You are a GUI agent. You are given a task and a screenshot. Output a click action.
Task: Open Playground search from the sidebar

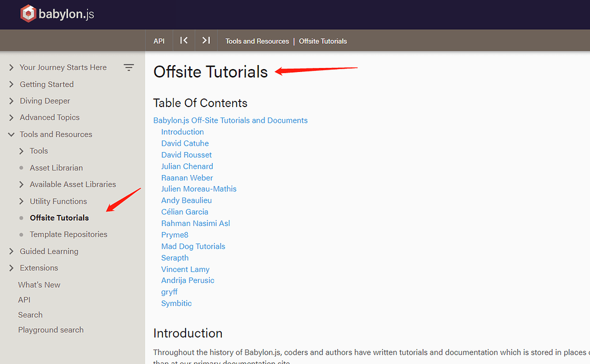(x=51, y=329)
